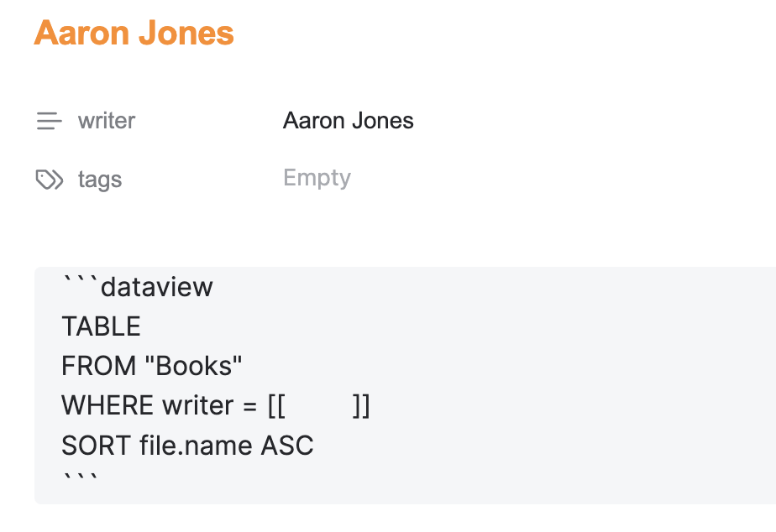Viewport: 776px width, 532px height.
Task: Click the opening backticks before dataview
Action: tap(81, 282)
